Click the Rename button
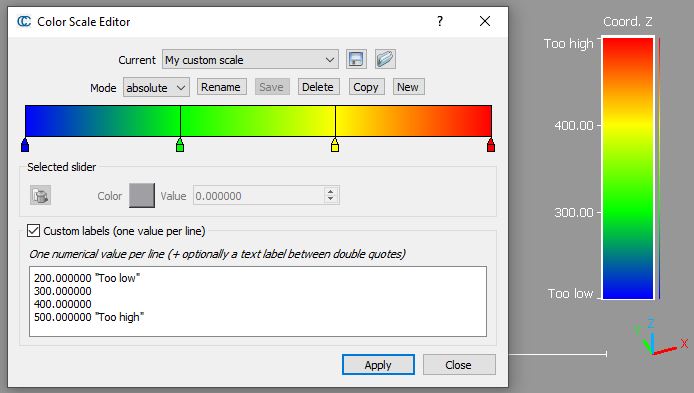Image resolution: width=694 pixels, height=393 pixels. pyautogui.click(x=221, y=87)
